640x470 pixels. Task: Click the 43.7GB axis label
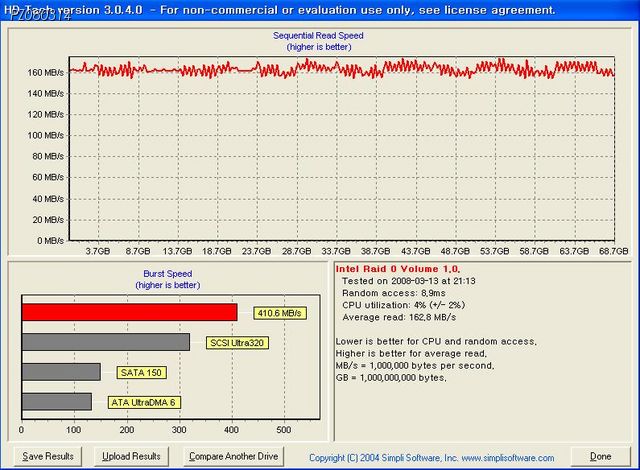[x=416, y=251]
